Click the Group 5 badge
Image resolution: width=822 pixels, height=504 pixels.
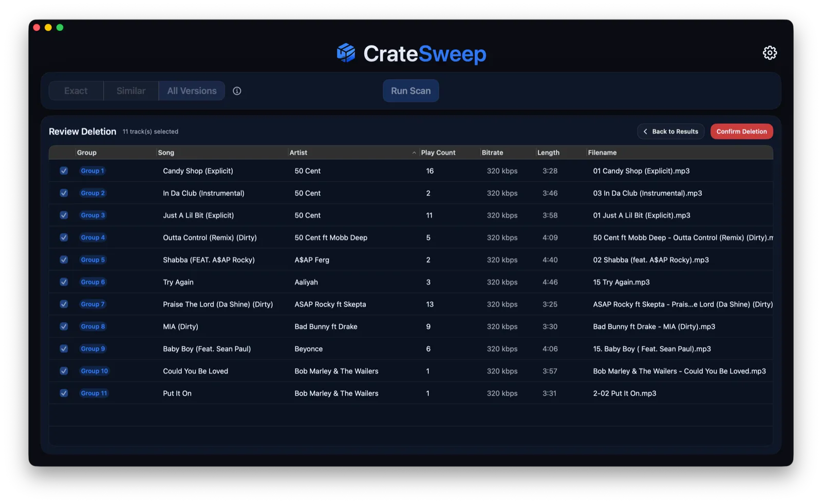[x=93, y=260]
